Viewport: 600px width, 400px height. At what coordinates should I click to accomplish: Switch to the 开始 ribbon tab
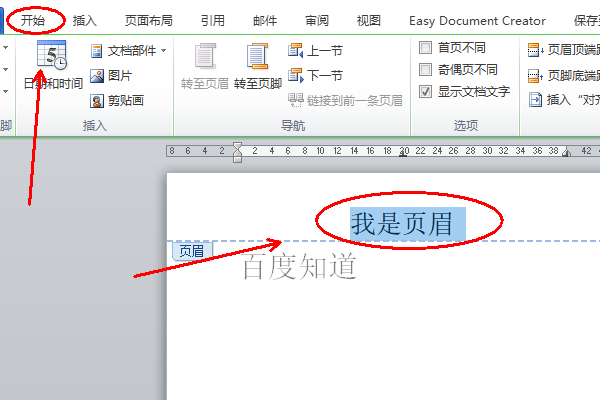33,20
